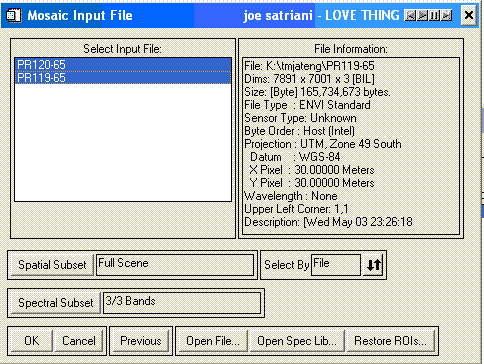Click 'File Type : ENVI Standard' line
Image resolution: width=484 pixels, height=364 pixels.
[x=307, y=105]
